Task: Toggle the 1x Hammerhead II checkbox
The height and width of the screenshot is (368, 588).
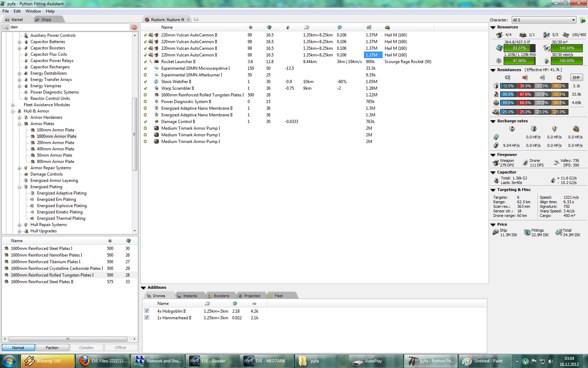Action: [x=147, y=318]
